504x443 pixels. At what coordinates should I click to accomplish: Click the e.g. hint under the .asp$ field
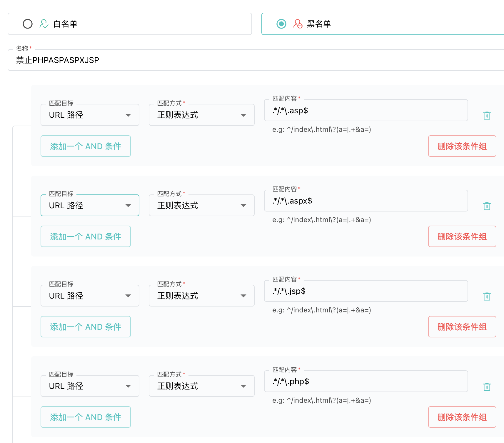coord(322,129)
